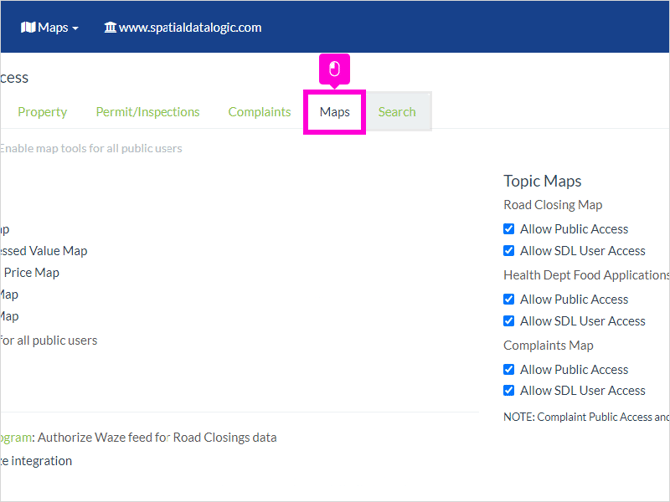Open the Permit/Inspections tab

pos(147,112)
